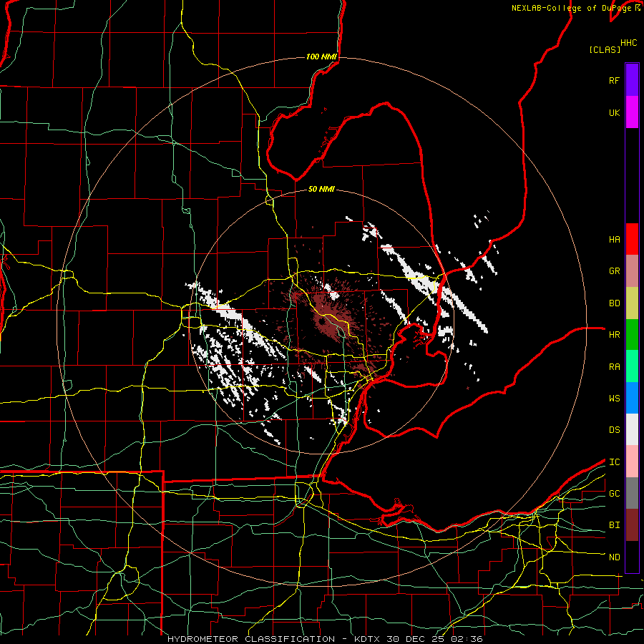Click the GR legend label

(x=614, y=270)
